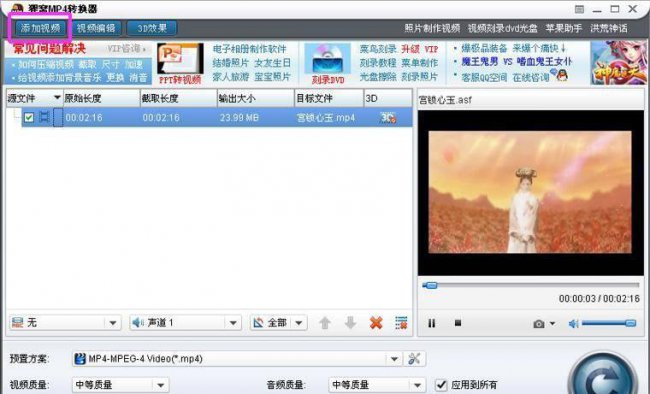Toggle the 应用到所有 checkbox

(x=441, y=385)
